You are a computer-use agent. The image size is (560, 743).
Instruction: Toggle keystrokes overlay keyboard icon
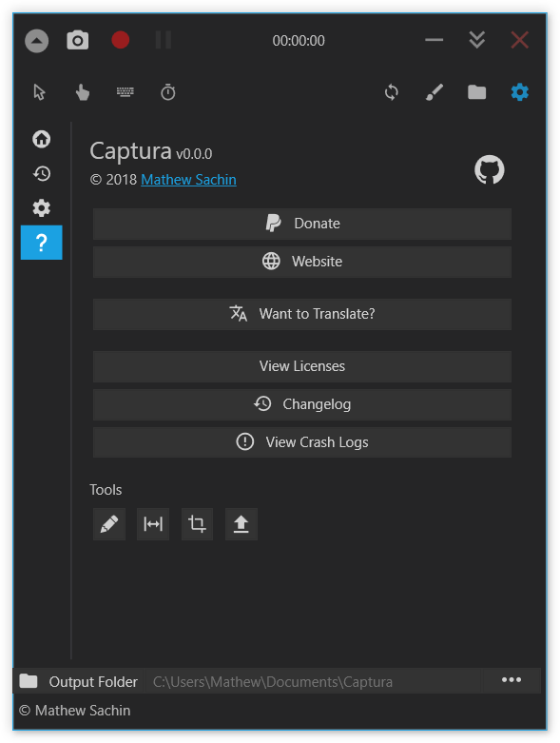126,92
